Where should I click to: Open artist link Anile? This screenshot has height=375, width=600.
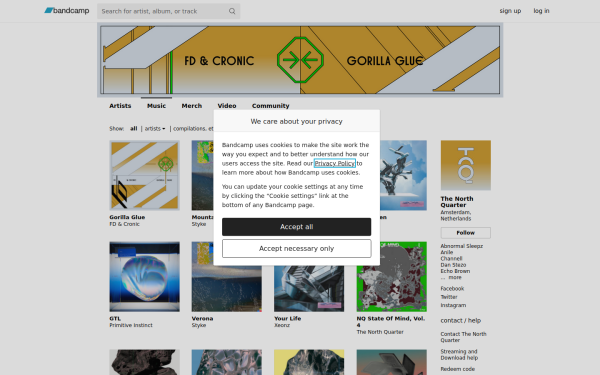(x=447, y=252)
